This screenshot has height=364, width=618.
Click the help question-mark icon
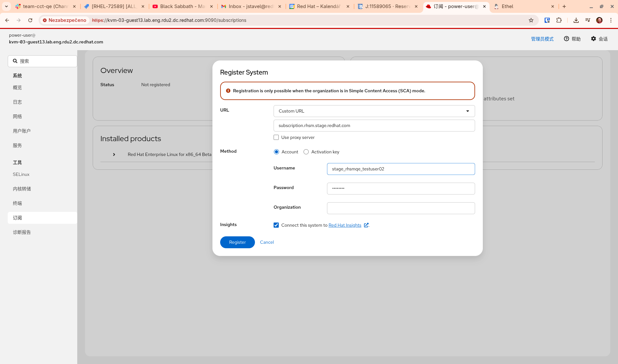pos(566,39)
